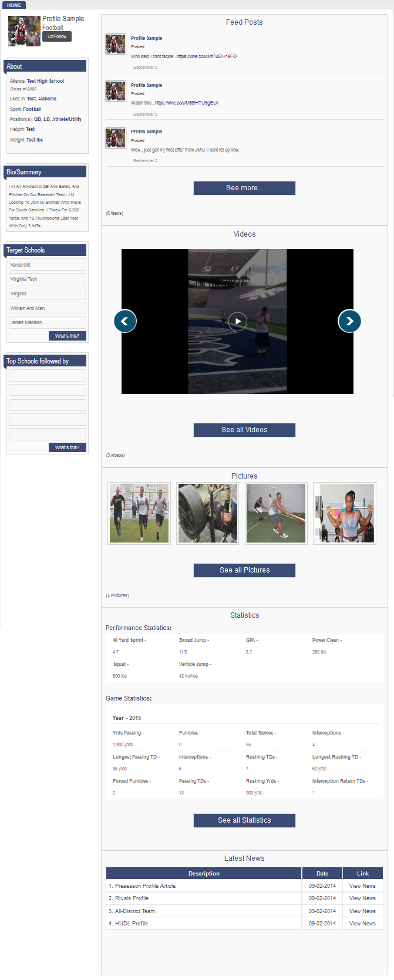The image size is (394, 980).
Task: Click 'Year - 2015' statistics heading
Action: coord(127,718)
